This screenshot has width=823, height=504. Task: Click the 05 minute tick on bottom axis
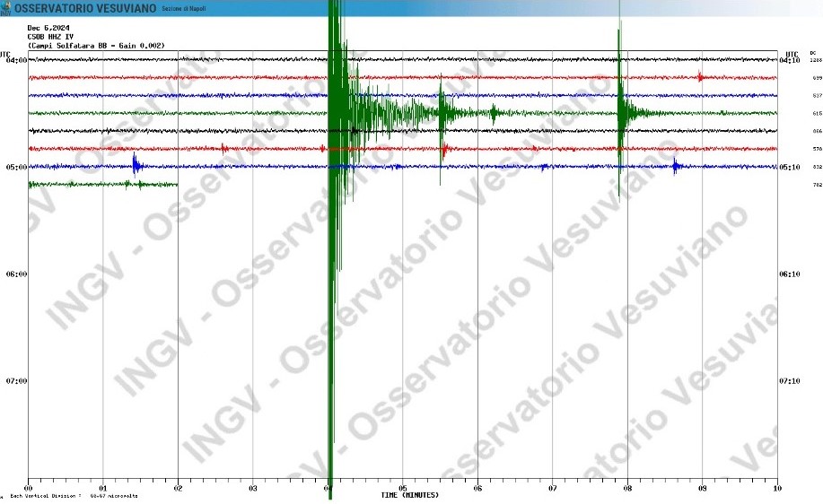[402, 489]
